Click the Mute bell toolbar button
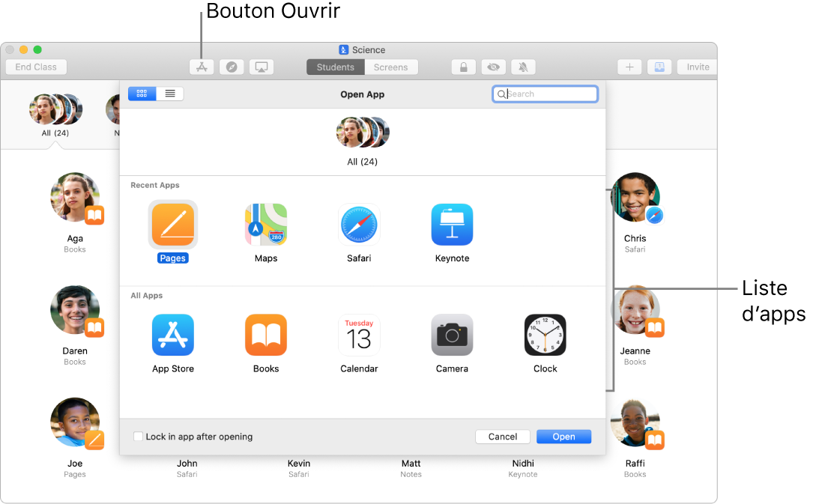819x504 pixels. click(x=523, y=67)
